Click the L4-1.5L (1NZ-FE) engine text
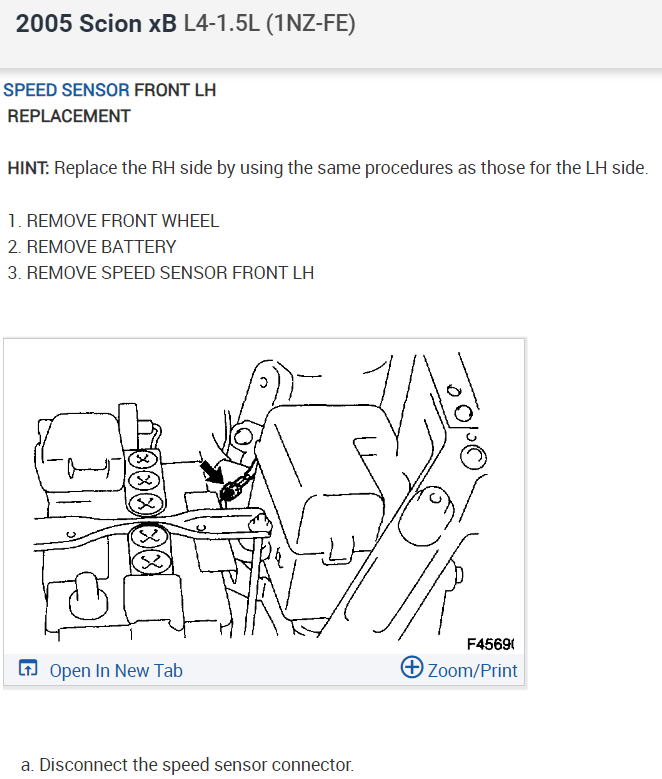 pyautogui.click(x=270, y=24)
